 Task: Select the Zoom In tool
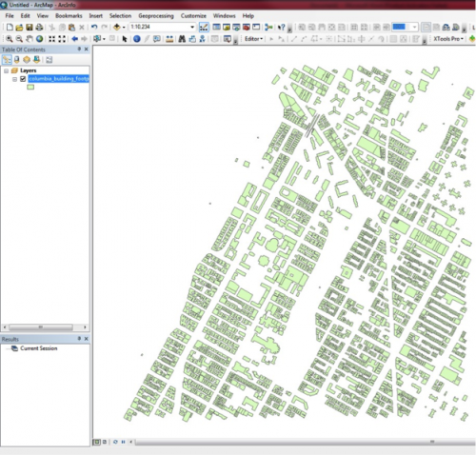[10, 39]
